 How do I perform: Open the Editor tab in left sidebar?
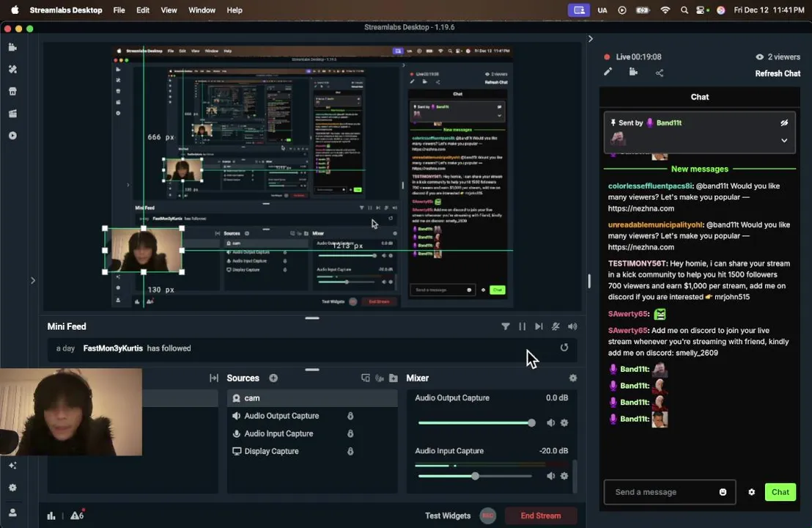(13, 47)
